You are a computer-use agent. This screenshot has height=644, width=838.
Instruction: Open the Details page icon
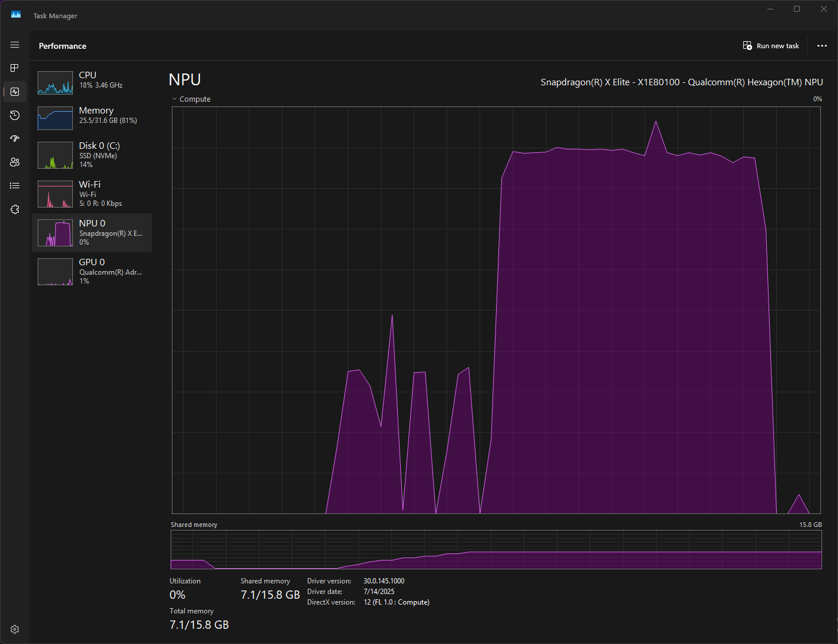coord(14,185)
